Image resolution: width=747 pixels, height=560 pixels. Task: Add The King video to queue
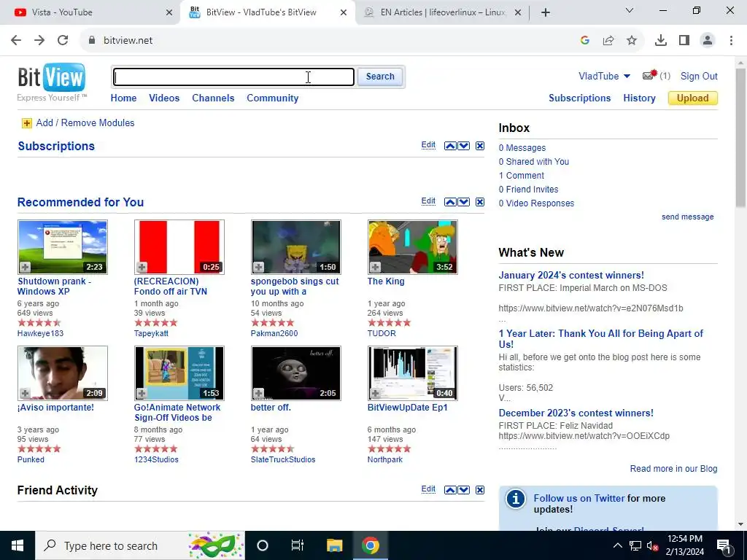tap(375, 267)
